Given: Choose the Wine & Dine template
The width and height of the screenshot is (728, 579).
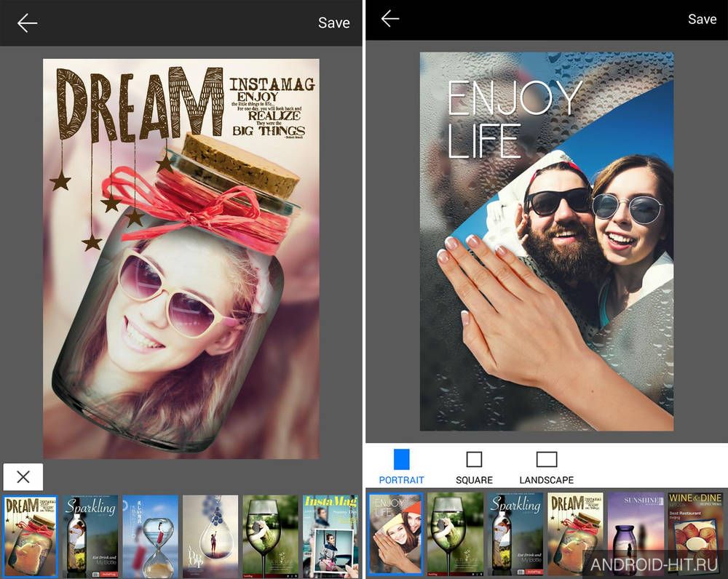Looking at the screenshot, I should click(x=695, y=534).
